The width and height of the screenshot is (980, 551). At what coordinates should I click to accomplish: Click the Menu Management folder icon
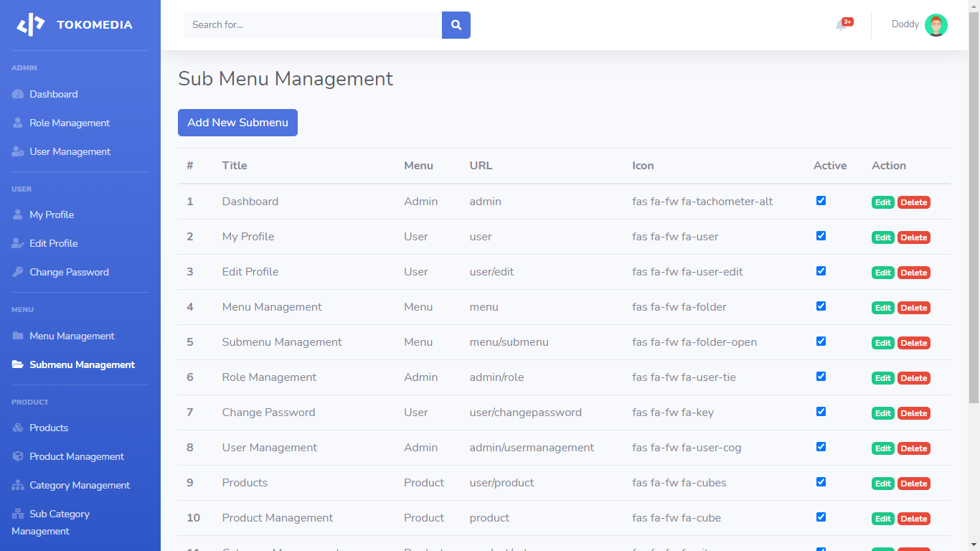tap(18, 336)
